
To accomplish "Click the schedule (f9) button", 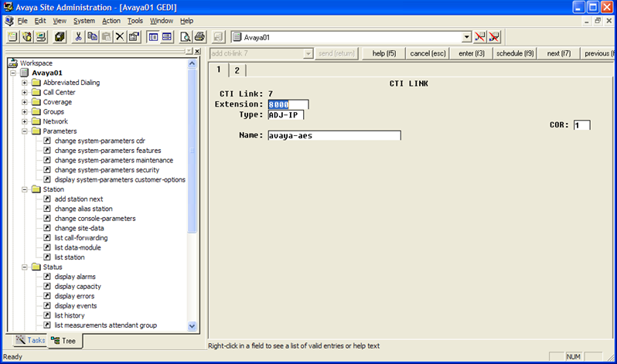I will 515,53.
